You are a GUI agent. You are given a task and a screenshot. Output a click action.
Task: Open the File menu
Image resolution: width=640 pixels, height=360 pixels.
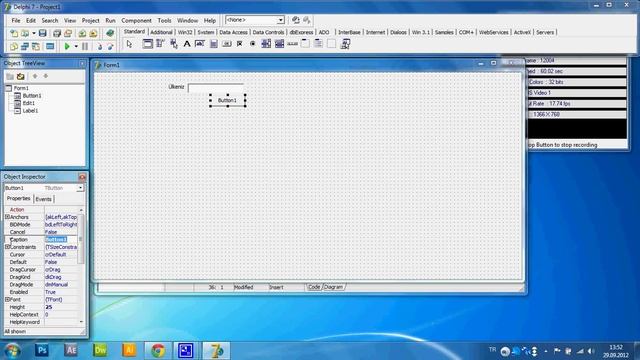(x=16, y=20)
